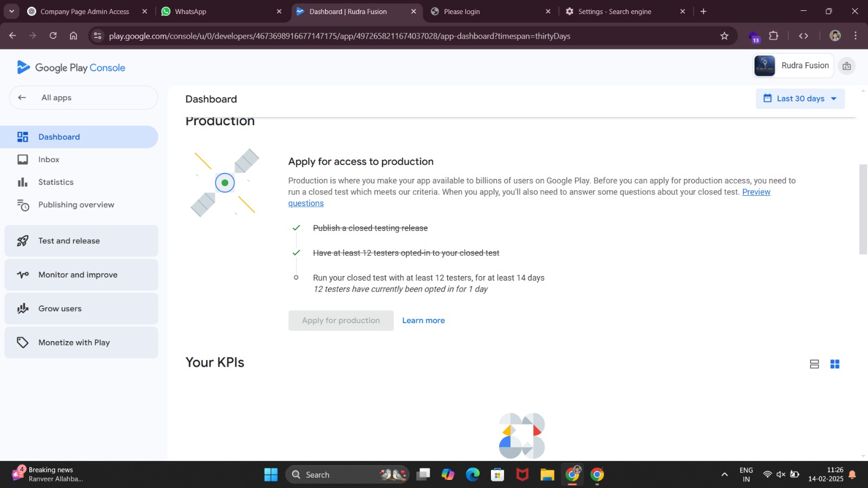Click the Apply for production button

pos(341,320)
